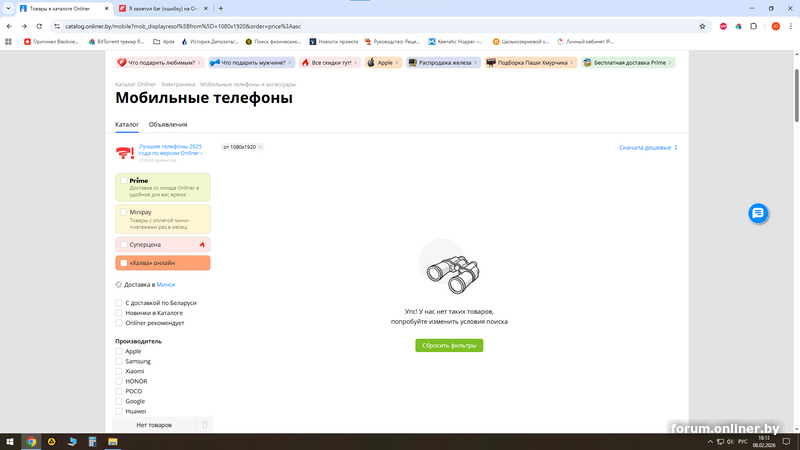Open the blue chat support bubble
This screenshot has width=800, height=450.
pos(758,213)
